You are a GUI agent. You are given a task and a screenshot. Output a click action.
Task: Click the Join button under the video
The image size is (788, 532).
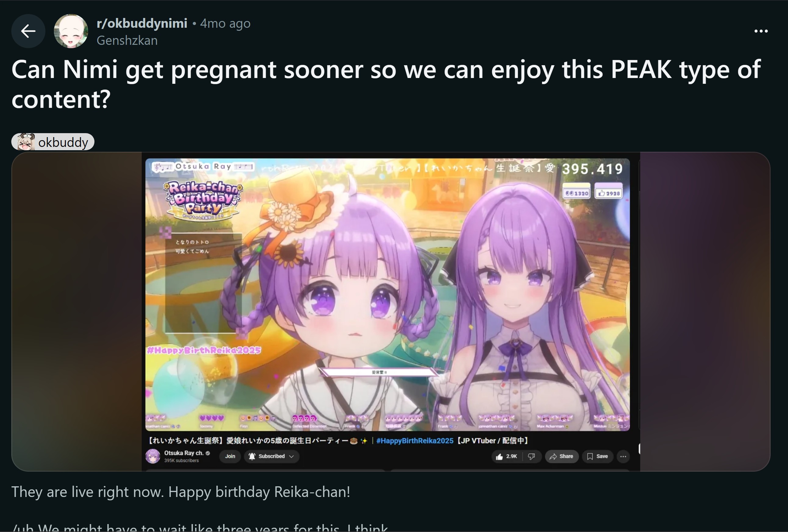(x=230, y=456)
